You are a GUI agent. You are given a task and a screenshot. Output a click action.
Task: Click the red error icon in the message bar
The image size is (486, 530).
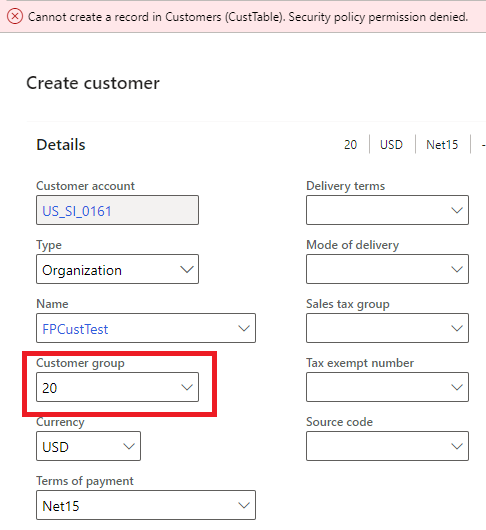pyautogui.click(x=15, y=17)
